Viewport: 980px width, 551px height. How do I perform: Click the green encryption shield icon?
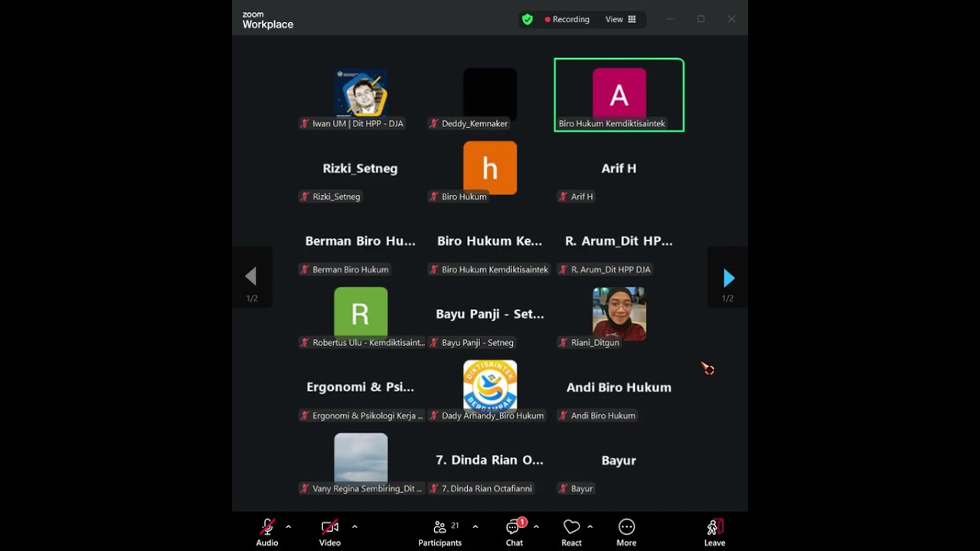point(527,19)
